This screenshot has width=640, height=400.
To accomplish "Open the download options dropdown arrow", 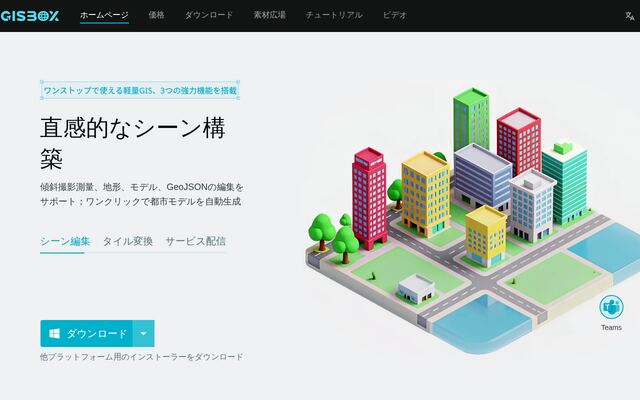I will pos(143,333).
